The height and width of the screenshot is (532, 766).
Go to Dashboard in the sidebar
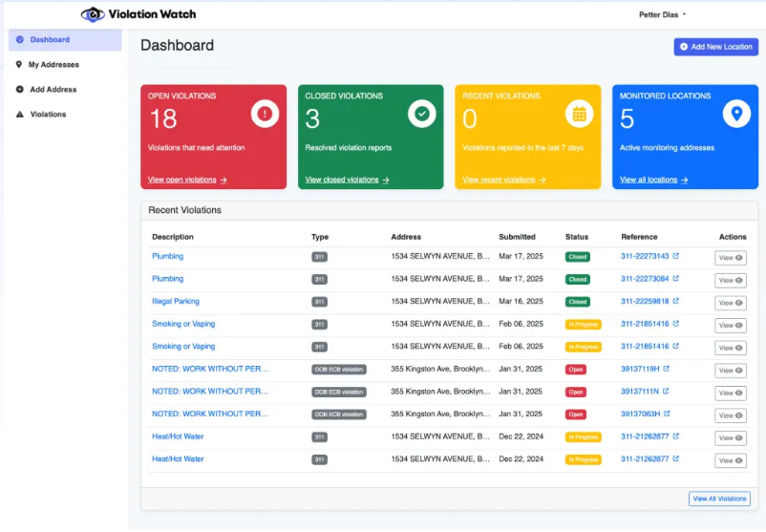click(65, 39)
